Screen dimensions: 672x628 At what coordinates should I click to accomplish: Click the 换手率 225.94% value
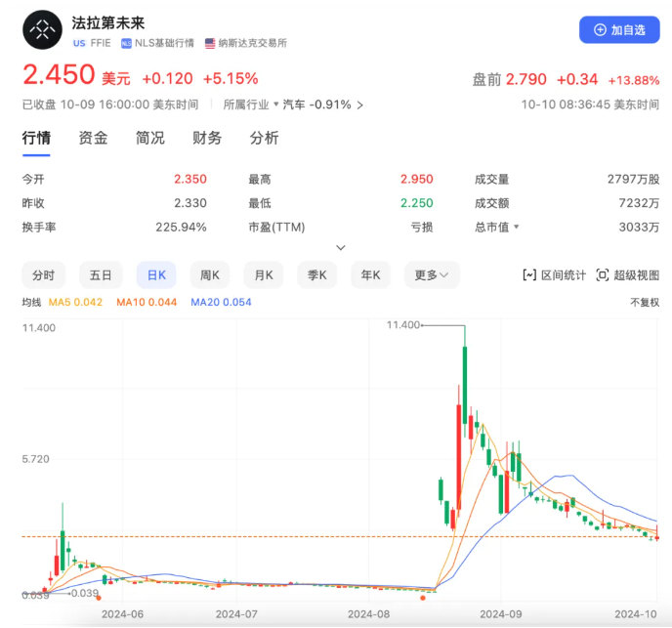181,228
